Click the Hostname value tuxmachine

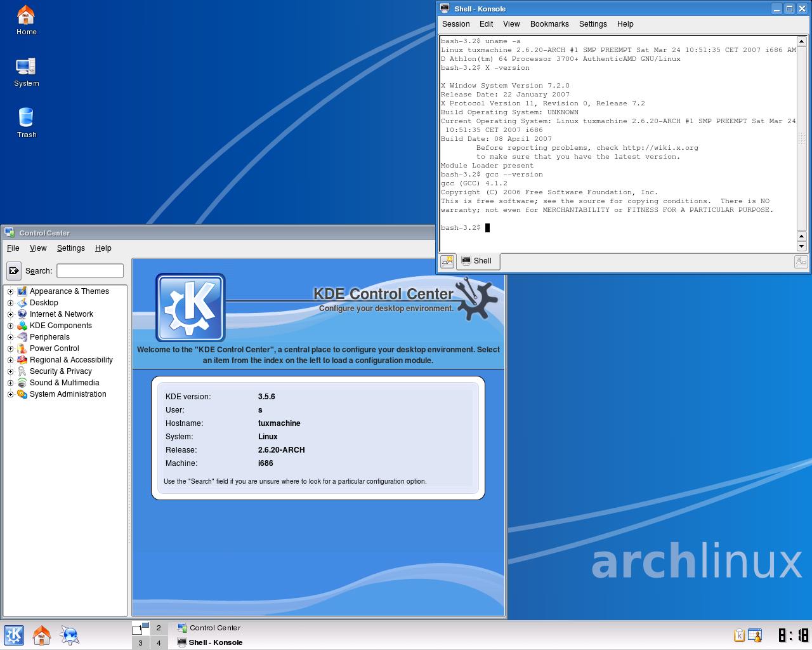(279, 423)
